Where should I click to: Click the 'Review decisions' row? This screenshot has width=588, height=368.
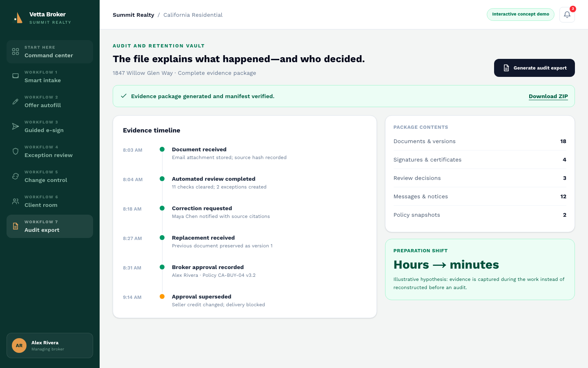[x=480, y=178]
